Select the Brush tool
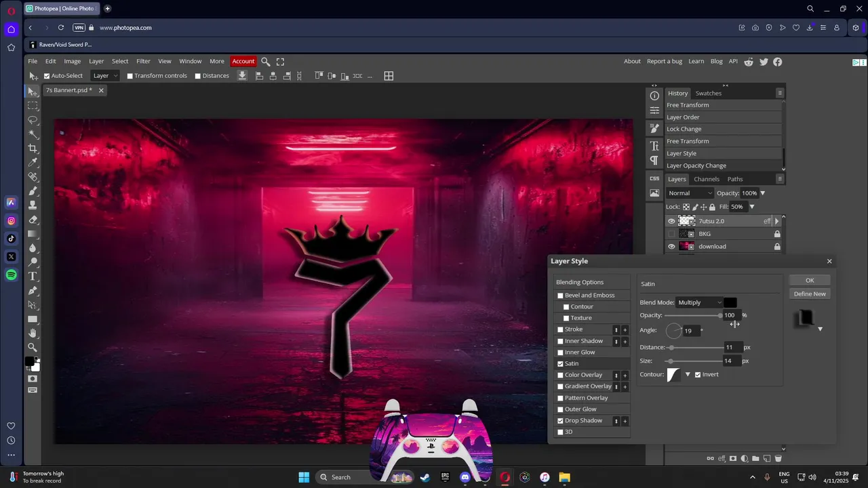This screenshot has height=488, width=868. pyautogui.click(x=33, y=191)
